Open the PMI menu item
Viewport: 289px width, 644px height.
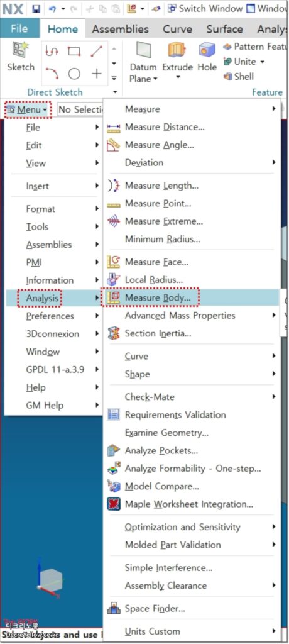click(x=53, y=262)
